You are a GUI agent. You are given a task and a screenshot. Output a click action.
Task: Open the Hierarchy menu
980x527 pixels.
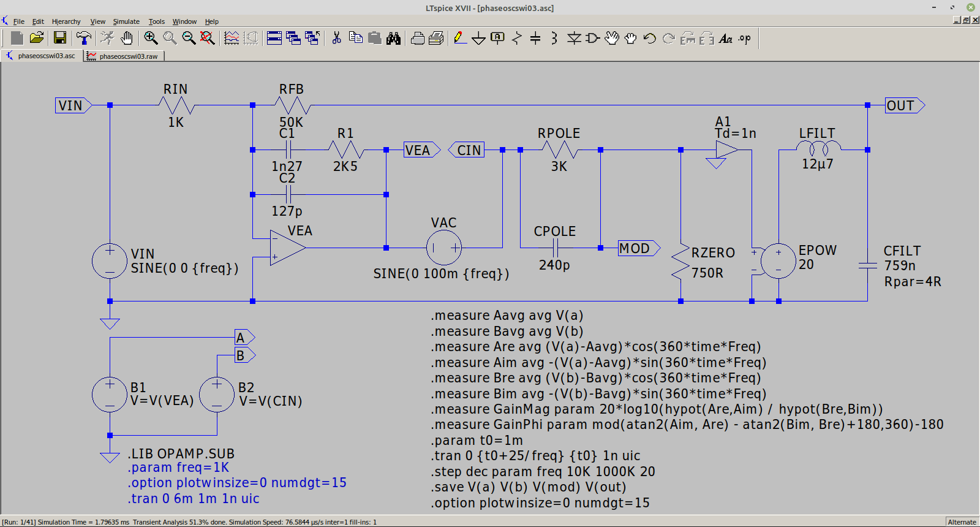[x=66, y=21]
